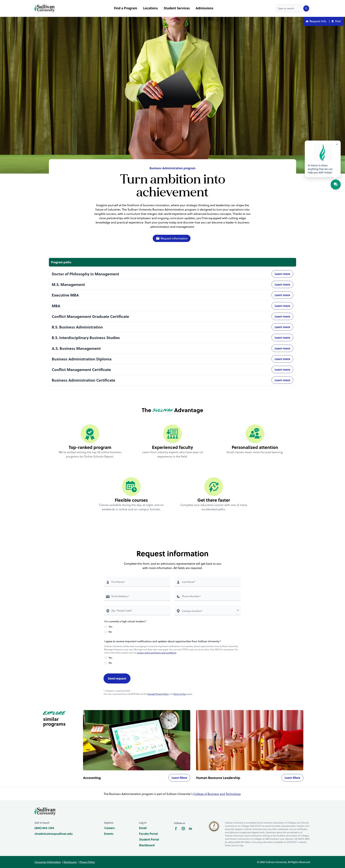Click the flame logo in chat popup
This screenshot has width=345, height=868.
(x=322, y=153)
